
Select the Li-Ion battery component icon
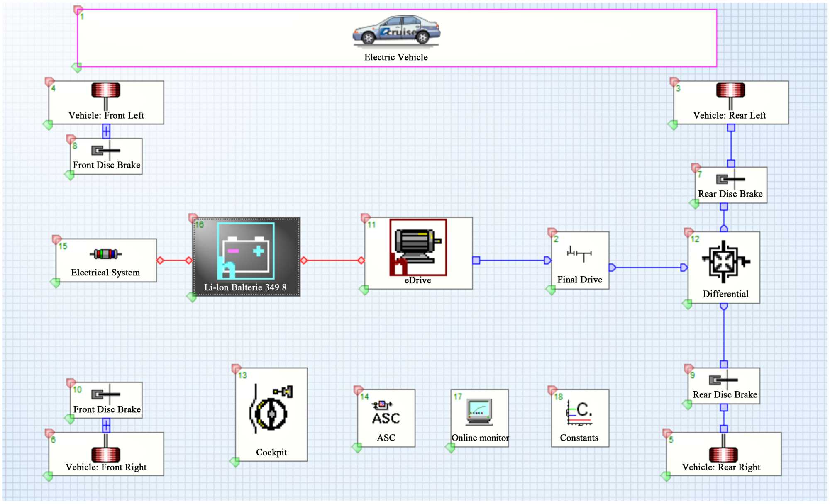(246, 251)
